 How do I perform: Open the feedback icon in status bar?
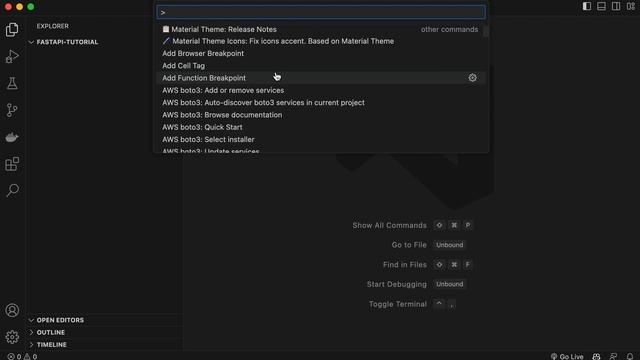(x=613, y=356)
